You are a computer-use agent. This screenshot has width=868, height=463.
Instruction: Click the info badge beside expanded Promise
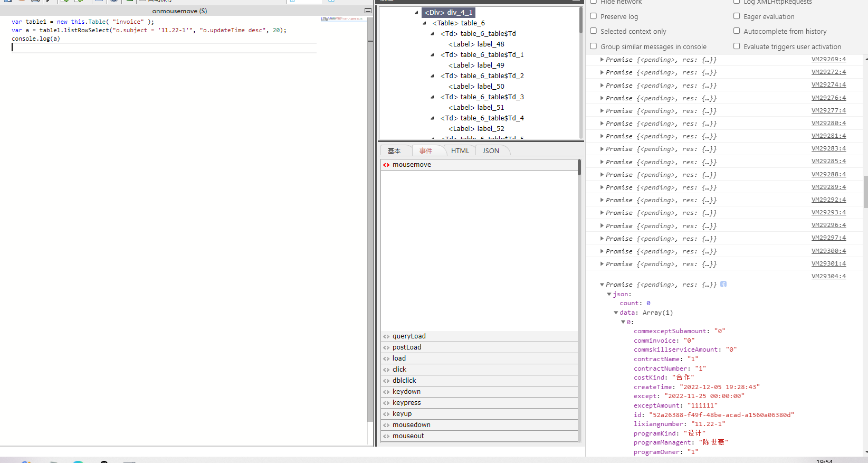point(723,284)
